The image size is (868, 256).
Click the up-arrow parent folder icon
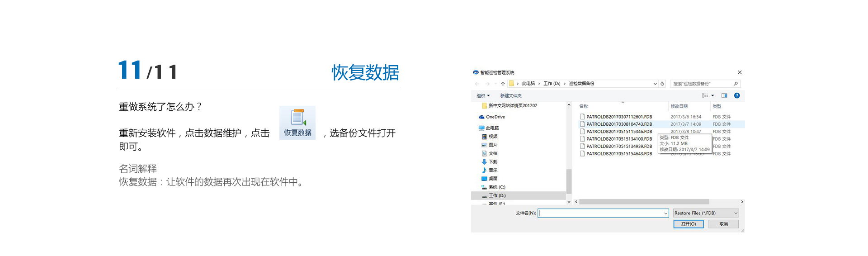503,84
